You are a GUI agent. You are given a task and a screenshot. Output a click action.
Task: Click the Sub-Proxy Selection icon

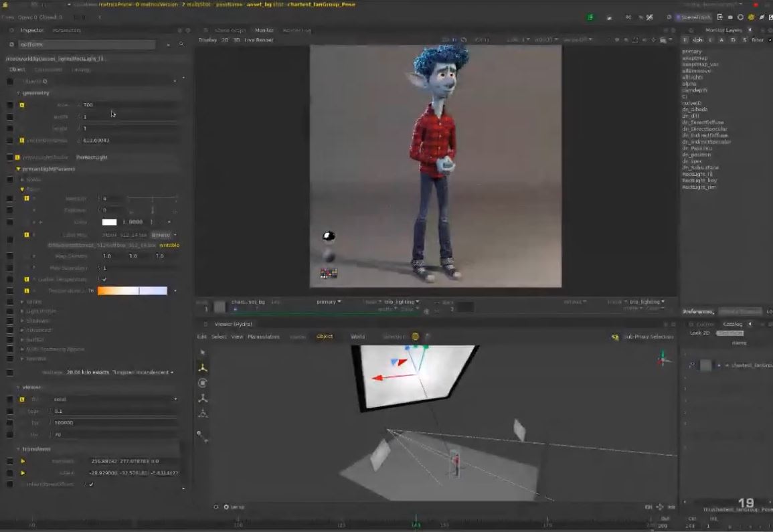[x=615, y=337]
